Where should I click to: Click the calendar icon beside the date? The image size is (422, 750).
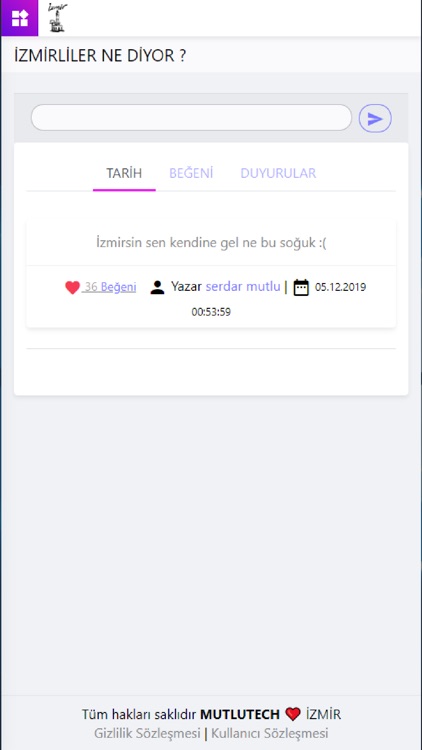[301, 287]
